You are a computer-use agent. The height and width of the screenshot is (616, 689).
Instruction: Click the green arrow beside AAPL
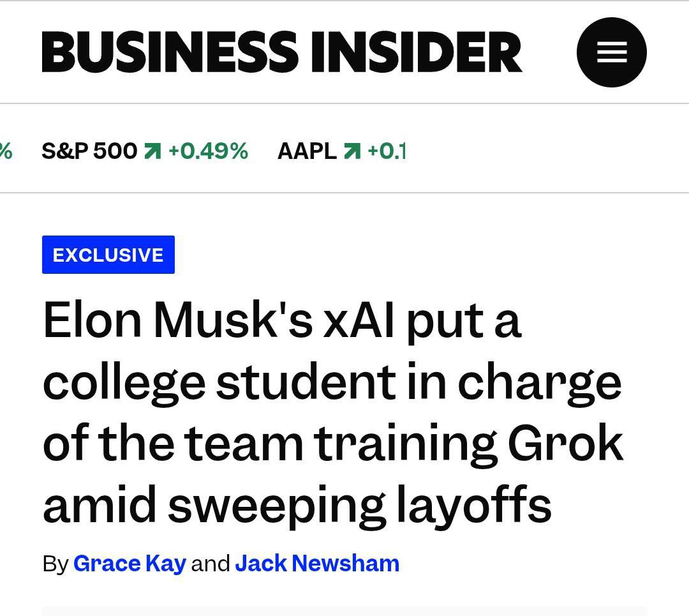352,151
